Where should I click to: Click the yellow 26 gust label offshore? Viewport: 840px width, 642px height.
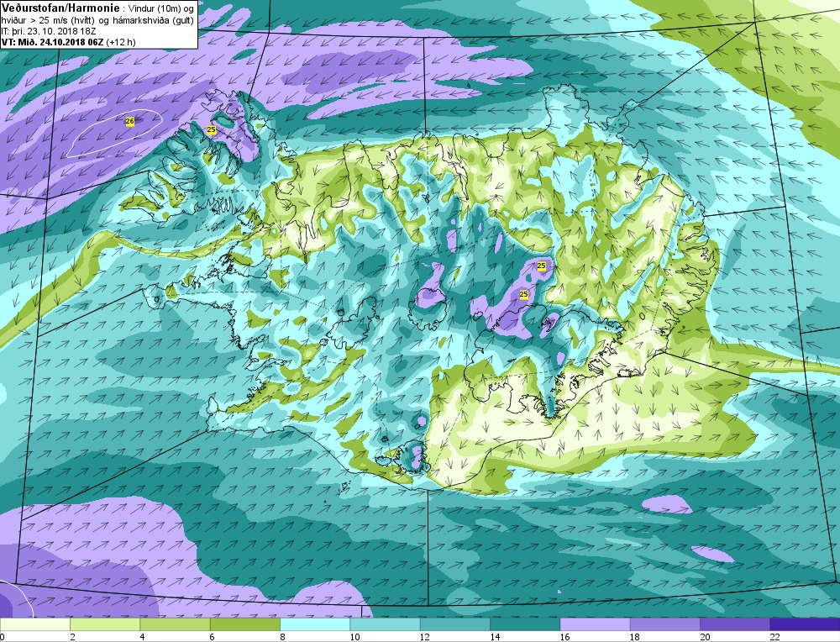point(129,122)
